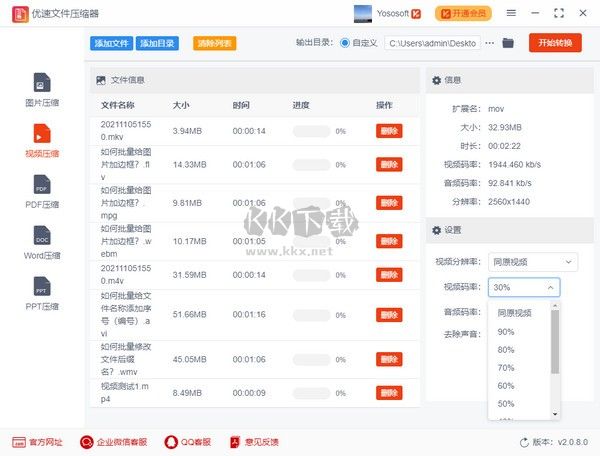Click the 信息 panel gear icon
The width and height of the screenshot is (600, 456).
click(436, 80)
